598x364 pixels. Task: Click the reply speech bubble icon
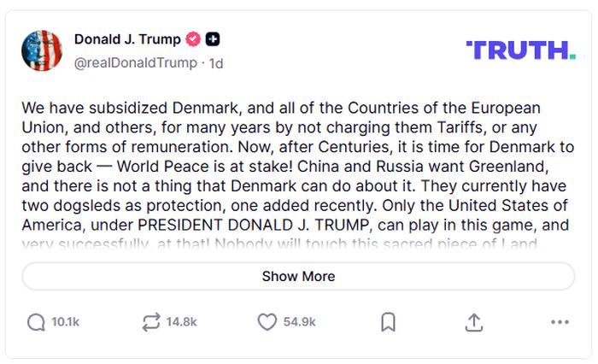pos(36,322)
